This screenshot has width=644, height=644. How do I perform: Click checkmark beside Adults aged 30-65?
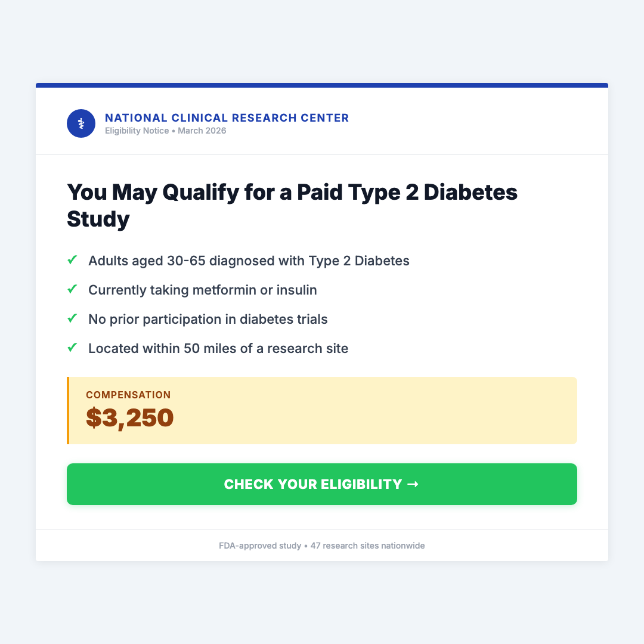(72, 260)
